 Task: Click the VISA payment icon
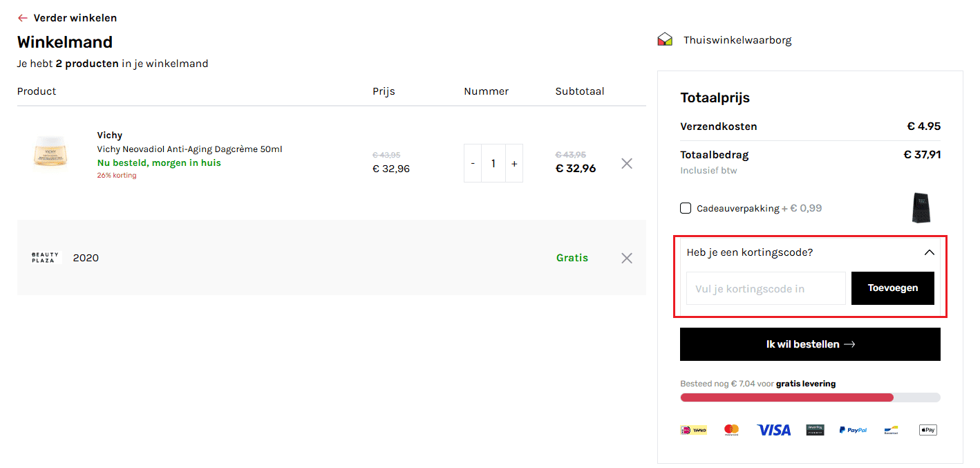coord(774,430)
